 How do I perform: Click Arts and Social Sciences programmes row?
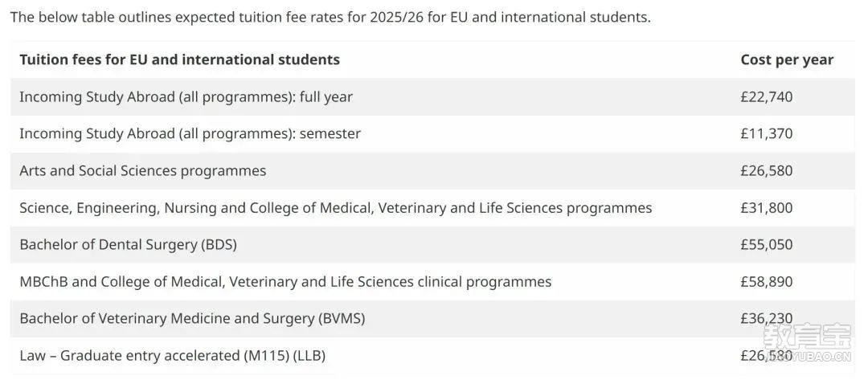click(x=432, y=171)
